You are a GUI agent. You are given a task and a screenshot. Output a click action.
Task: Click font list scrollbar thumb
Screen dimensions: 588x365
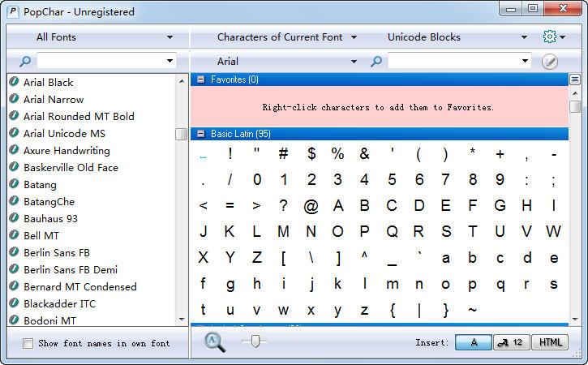182,134
